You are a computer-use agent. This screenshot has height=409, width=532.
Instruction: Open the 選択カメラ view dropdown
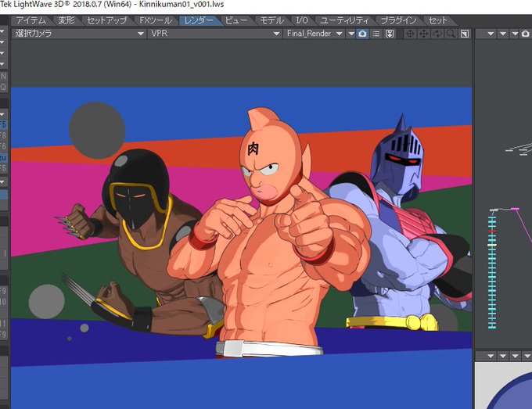pyautogui.click(x=79, y=34)
